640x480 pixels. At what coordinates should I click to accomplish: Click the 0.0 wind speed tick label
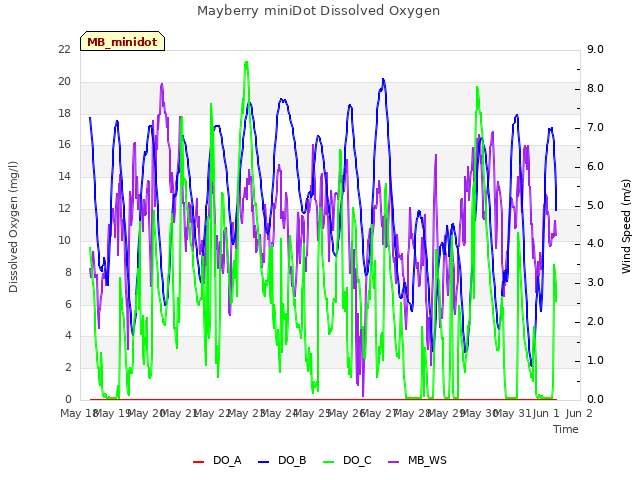(595, 399)
